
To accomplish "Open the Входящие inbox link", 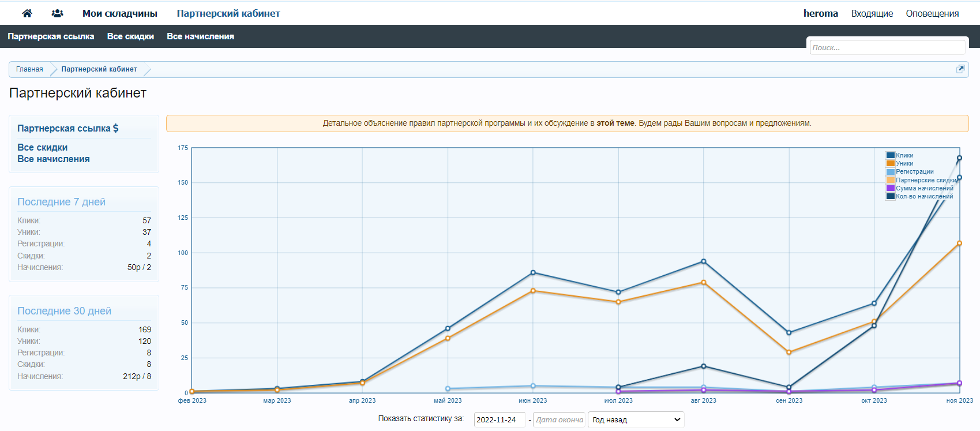I will (872, 13).
